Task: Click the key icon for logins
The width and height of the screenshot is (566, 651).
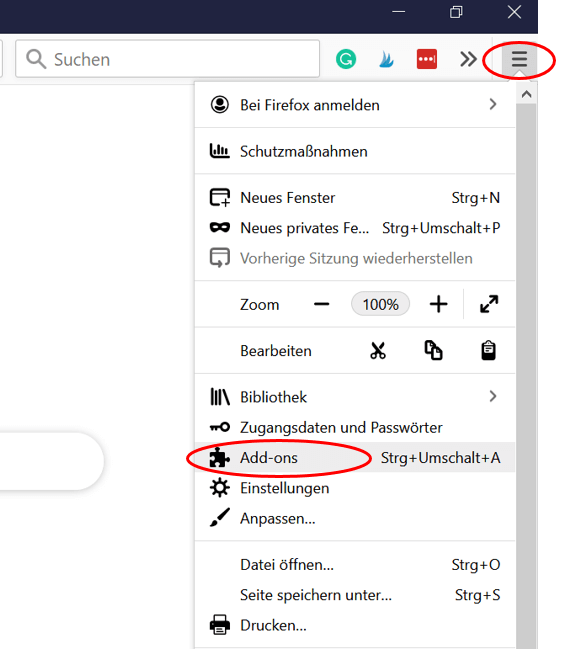Action: pyautogui.click(x=220, y=427)
